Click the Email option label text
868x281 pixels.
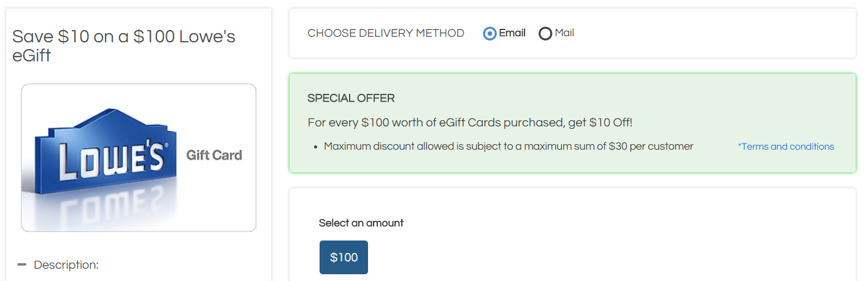(x=512, y=33)
